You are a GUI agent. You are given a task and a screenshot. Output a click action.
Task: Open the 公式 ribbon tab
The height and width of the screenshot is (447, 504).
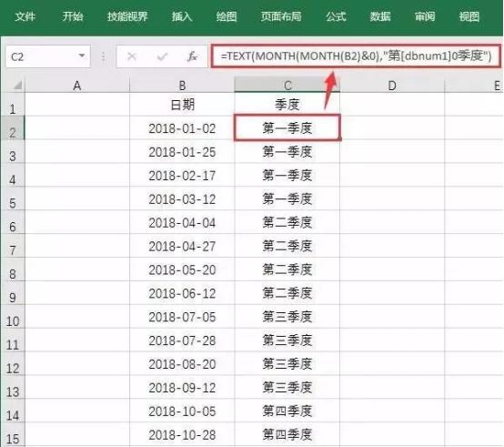336,16
